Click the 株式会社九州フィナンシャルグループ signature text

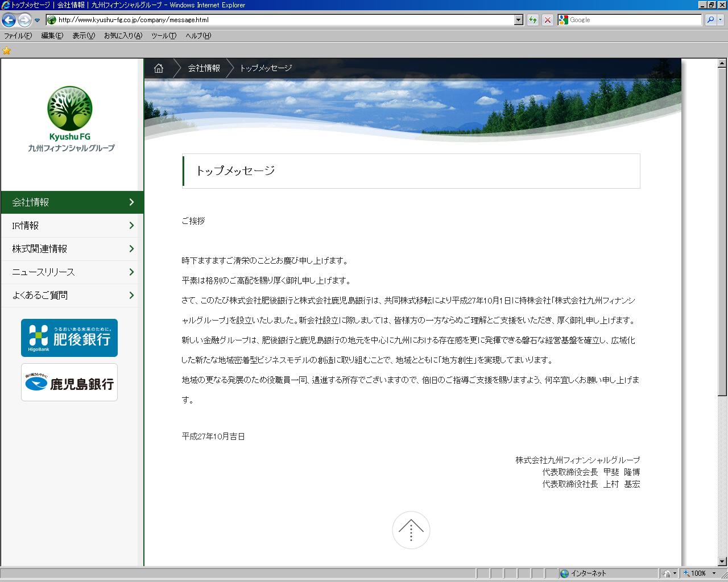578,460
